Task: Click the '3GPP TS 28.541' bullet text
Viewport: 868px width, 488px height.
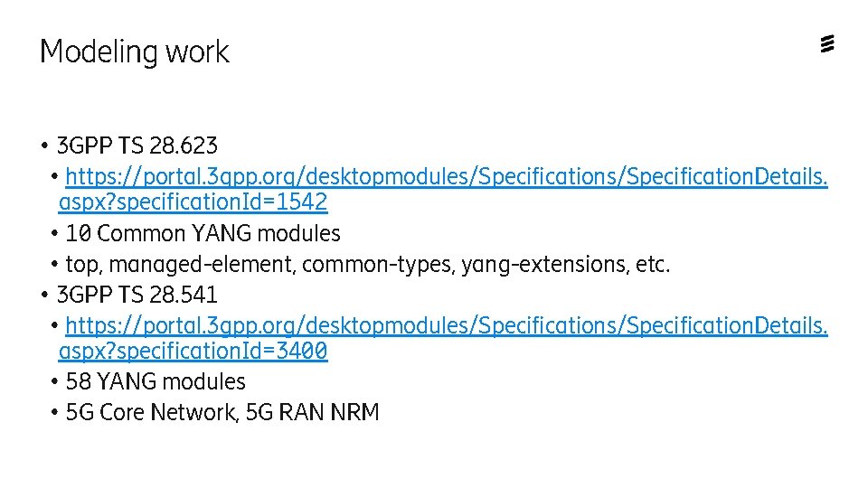Action: (x=137, y=295)
